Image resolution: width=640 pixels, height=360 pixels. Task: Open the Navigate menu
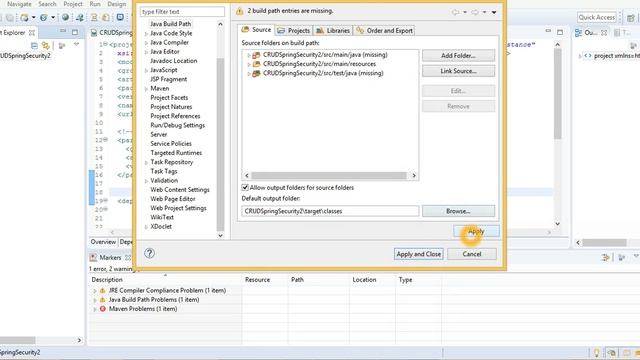(x=19, y=4)
